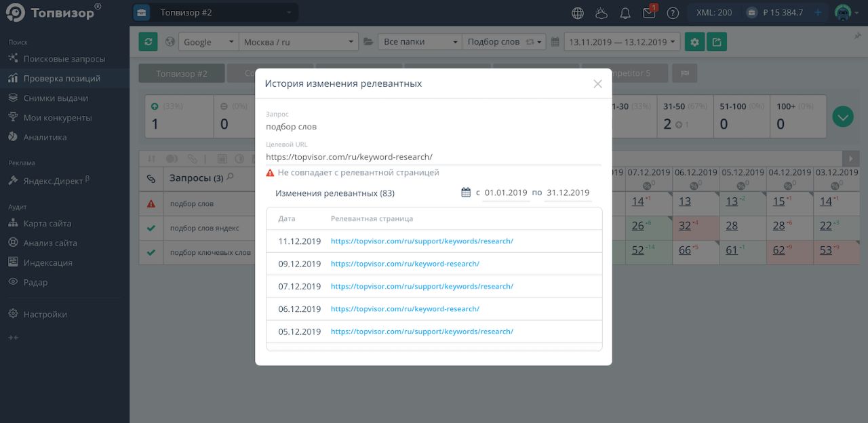Click the weather cloud icon in header
868x423 pixels.
point(601,13)
